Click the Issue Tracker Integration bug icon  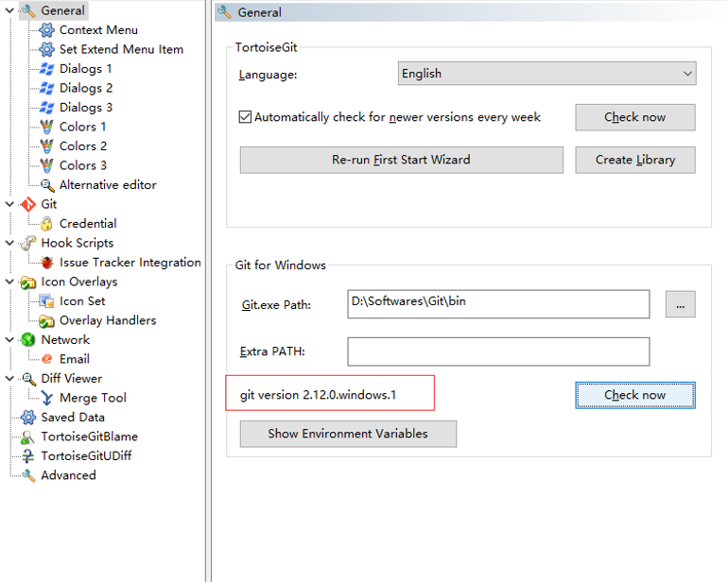(47, 263)
